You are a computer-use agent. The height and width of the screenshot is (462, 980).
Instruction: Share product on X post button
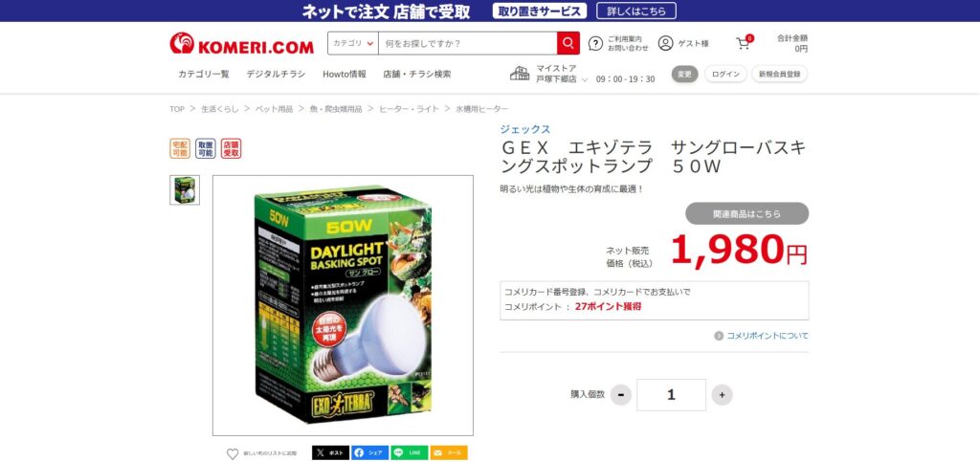click(x=330, y=453)
